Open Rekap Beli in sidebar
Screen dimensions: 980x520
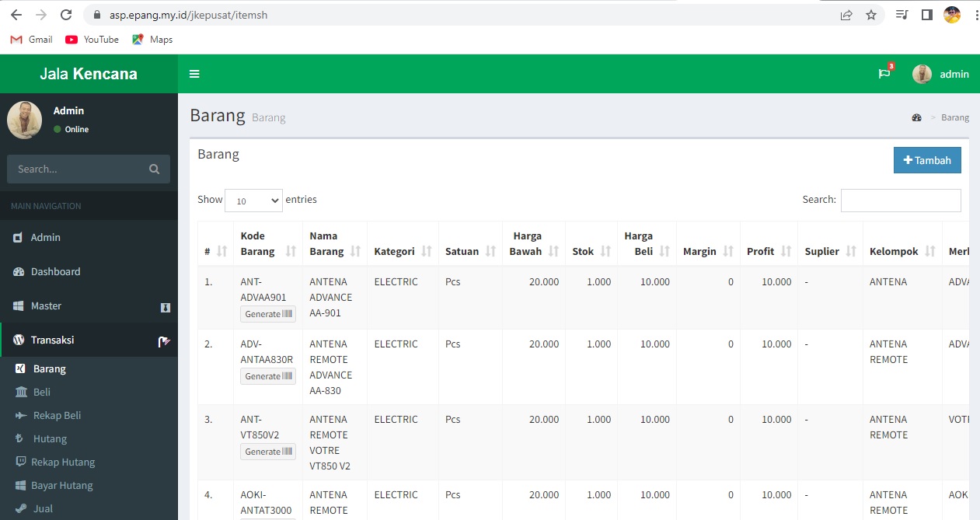point(57,416)
